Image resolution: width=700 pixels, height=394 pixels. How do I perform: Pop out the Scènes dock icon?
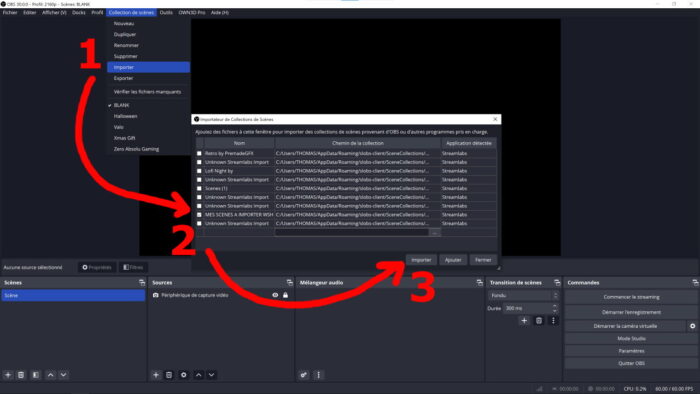pos(142,282)
